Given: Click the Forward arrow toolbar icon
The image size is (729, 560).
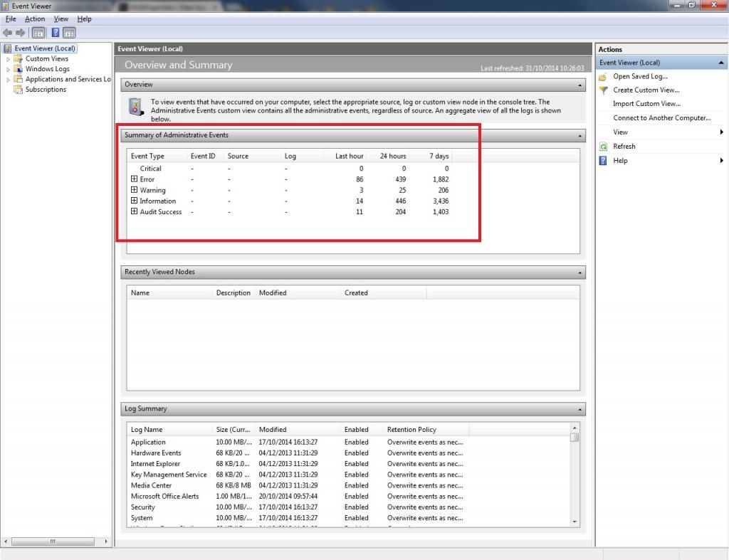Looking at the screenshot, I should pos(20,33).
